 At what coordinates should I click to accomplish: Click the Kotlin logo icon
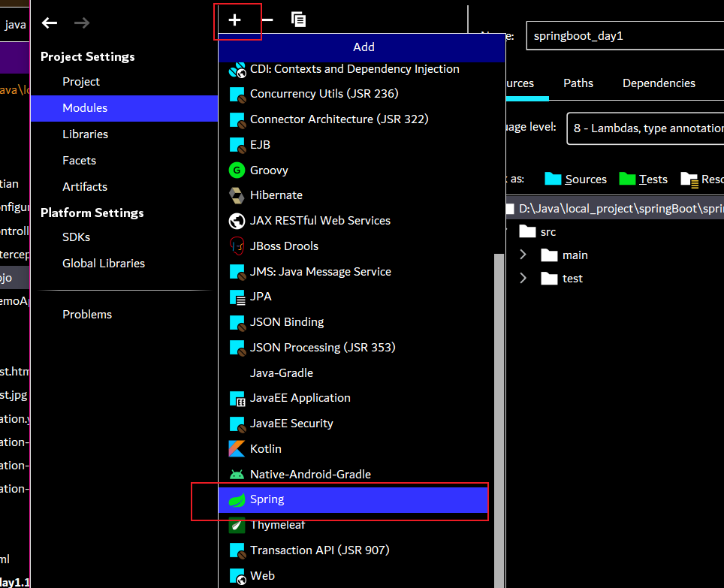(237, 448)
